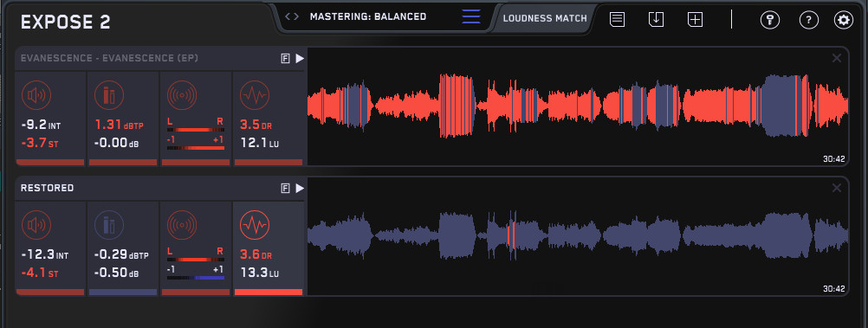Click the -9.2 INT loudness value
This screenshot has height=328, width=868.
41,125
